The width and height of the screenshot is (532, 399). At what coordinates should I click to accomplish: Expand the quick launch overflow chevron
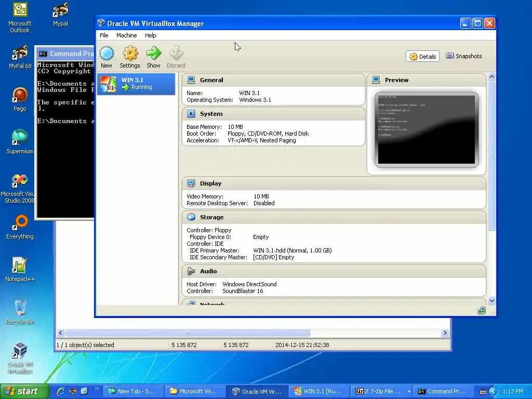97,389
